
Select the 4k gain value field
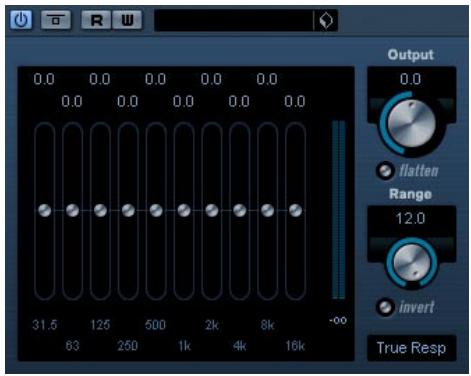(239, 101)
